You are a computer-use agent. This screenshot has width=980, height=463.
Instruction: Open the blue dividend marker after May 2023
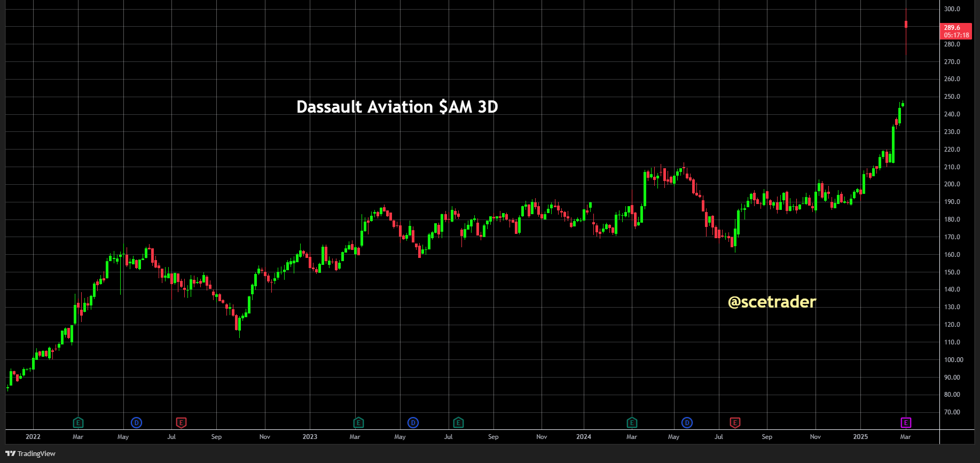(413, 423)
